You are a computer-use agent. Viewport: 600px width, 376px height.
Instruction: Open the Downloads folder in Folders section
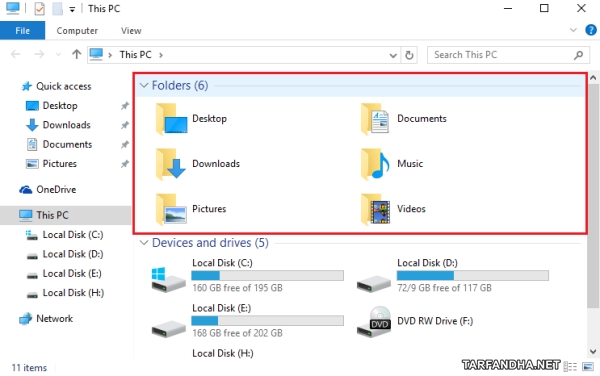click(171, 164)
